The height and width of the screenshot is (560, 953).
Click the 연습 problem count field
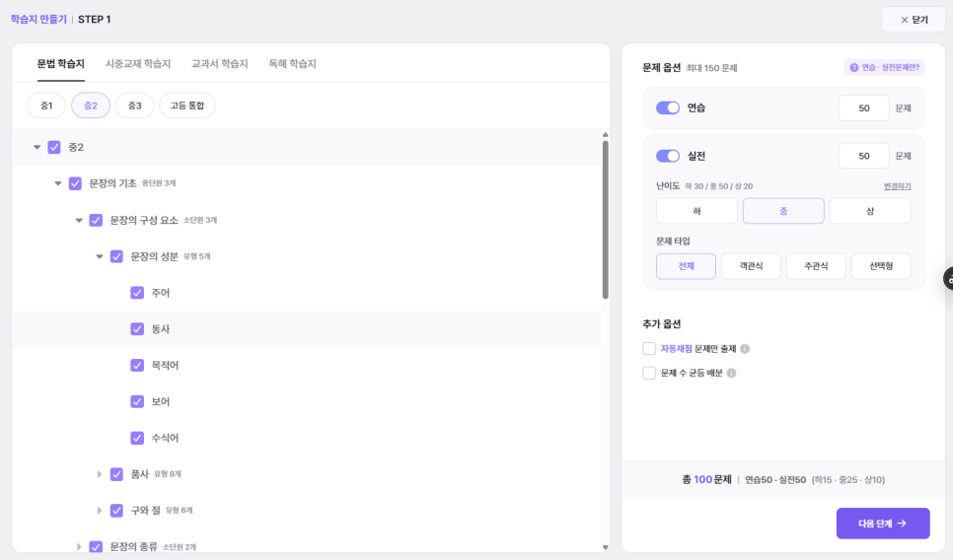(x=863, y=108)
